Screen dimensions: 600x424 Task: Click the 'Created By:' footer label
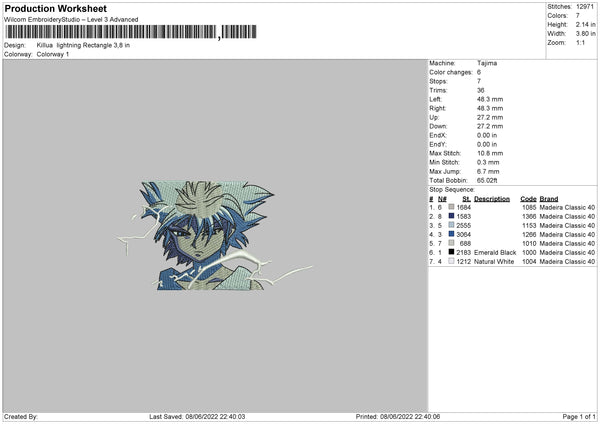pos(21,417)
